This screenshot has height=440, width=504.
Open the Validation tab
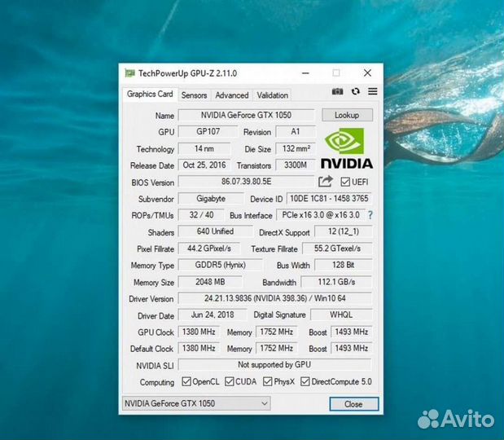(x=272, y=95)
